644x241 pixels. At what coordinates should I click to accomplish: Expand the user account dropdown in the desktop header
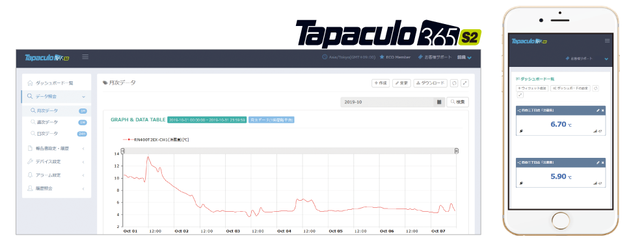click(x=464, y=57)
